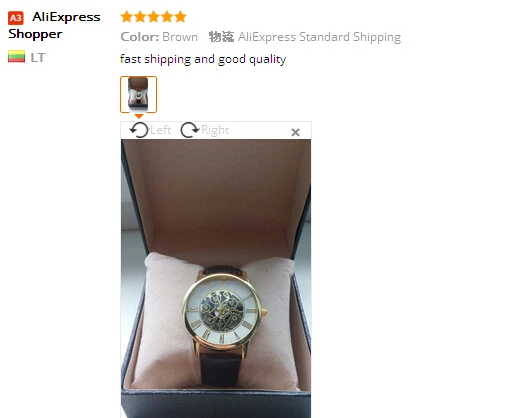The image size is (509, 418).
Task: Click the 物流 logistics label
Action: tap(221, 37)
